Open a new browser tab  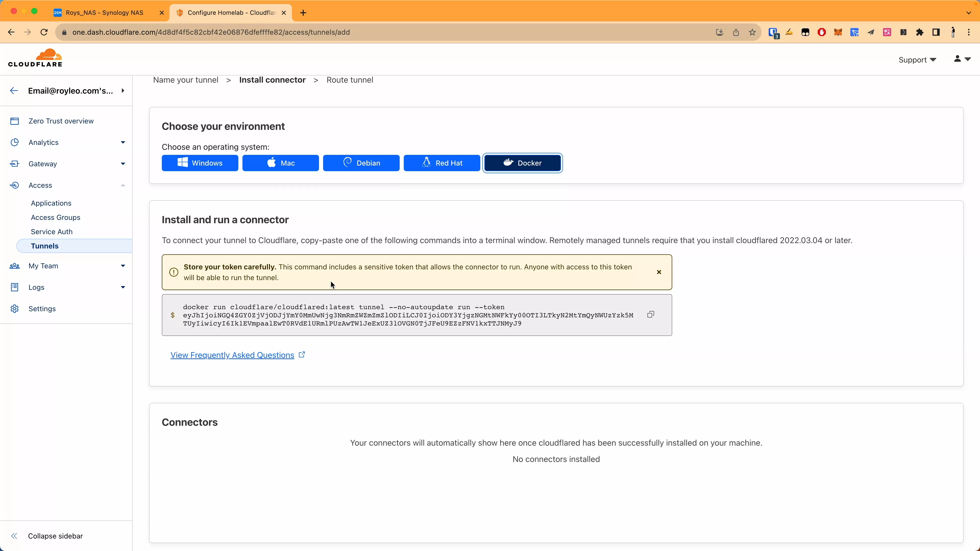[x=303, y=13]
